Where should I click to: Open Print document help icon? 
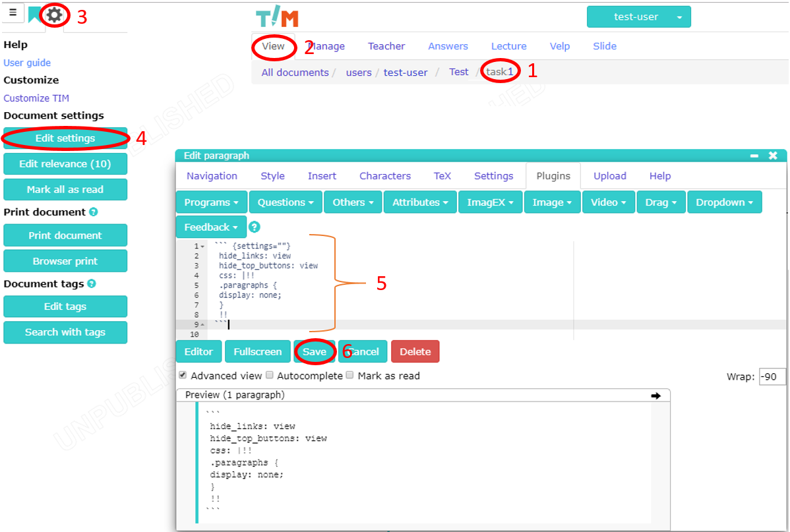(x=93, y=212)
